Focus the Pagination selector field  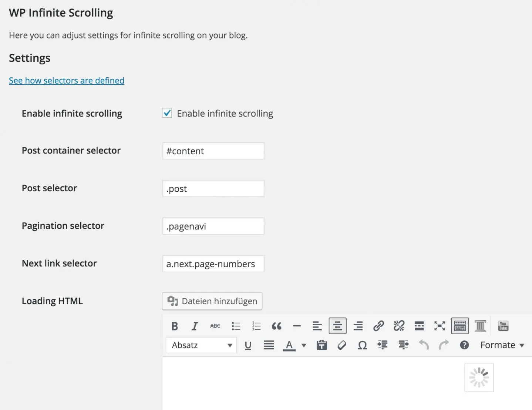point(213,226)
